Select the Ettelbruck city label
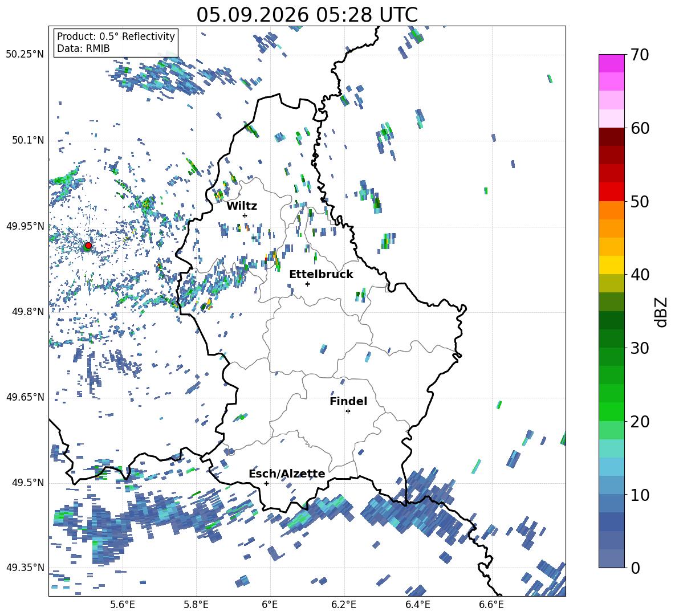 tap(321, 275)
